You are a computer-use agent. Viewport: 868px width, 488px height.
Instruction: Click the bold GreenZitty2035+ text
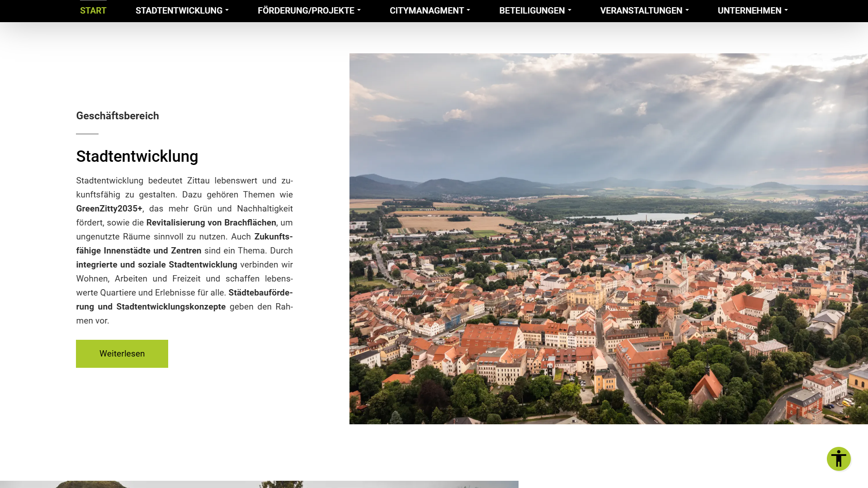coord(109,209)
